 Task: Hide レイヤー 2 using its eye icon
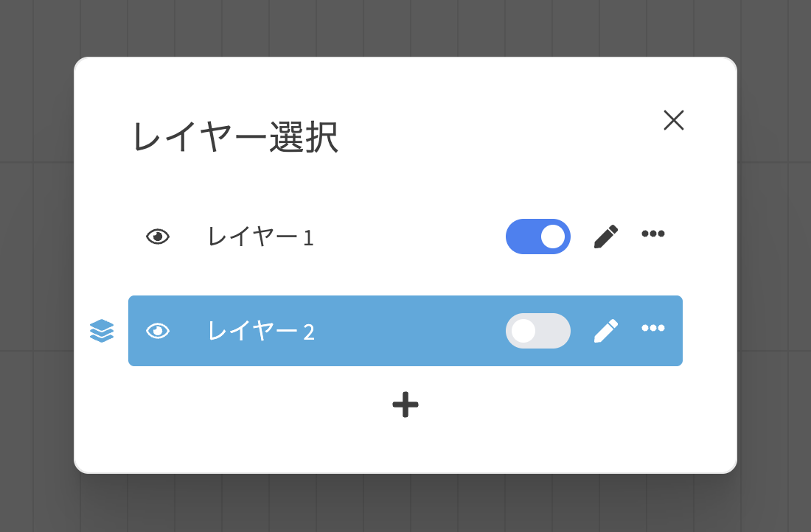[158, 331]
